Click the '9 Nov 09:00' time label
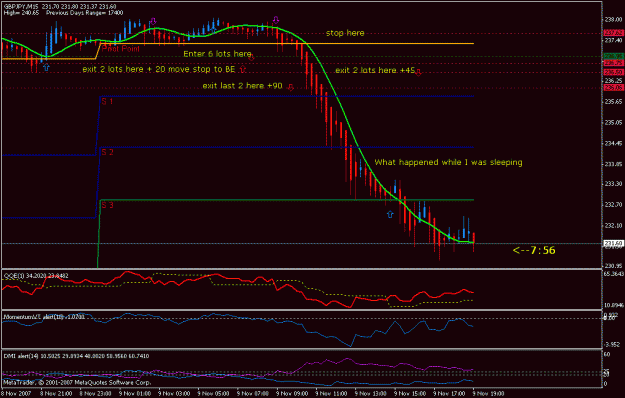 [x=292, y=394]
